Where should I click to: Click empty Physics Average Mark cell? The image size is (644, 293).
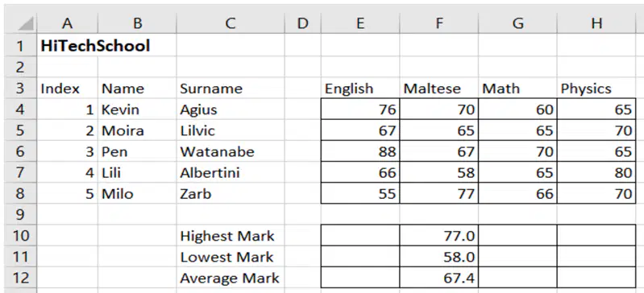pos(596,278)
